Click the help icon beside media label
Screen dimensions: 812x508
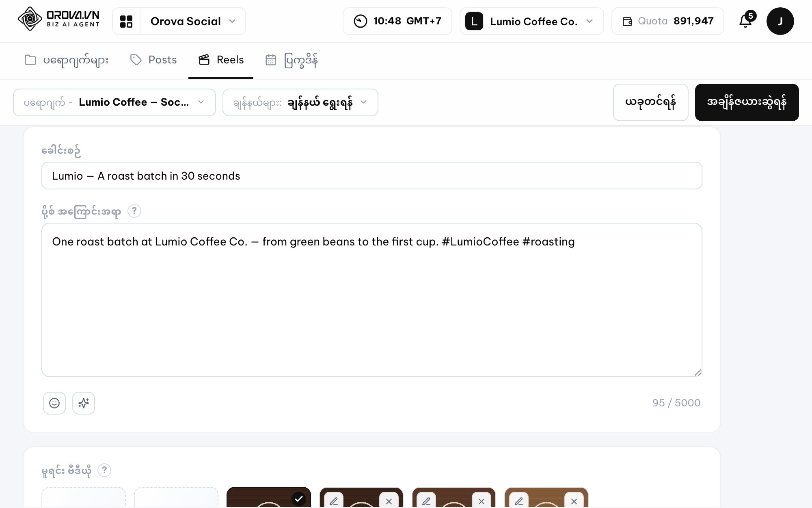(x=104, y=470)
